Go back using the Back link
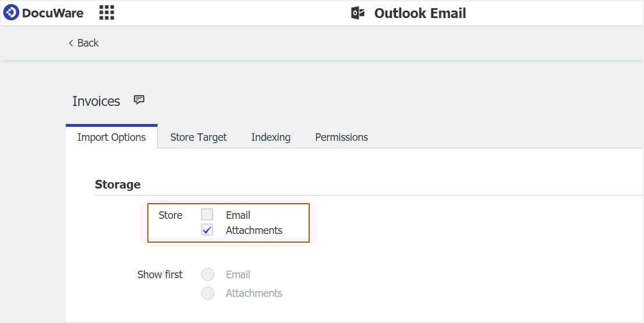Image resolution: width=644 pixels, height=323 pixels. [x=88, y=43]
